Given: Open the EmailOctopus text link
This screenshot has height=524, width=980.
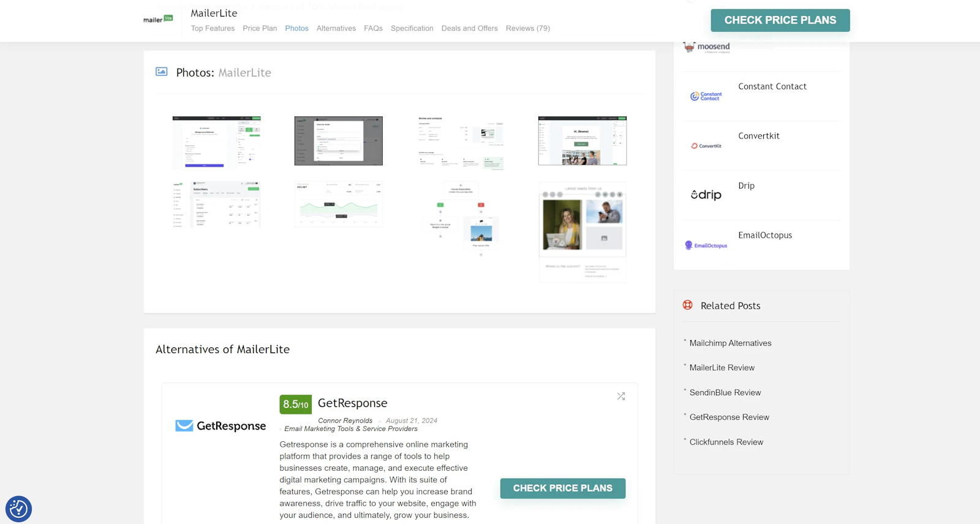Looking at the screenshot, I should click(x=765, y=235).
